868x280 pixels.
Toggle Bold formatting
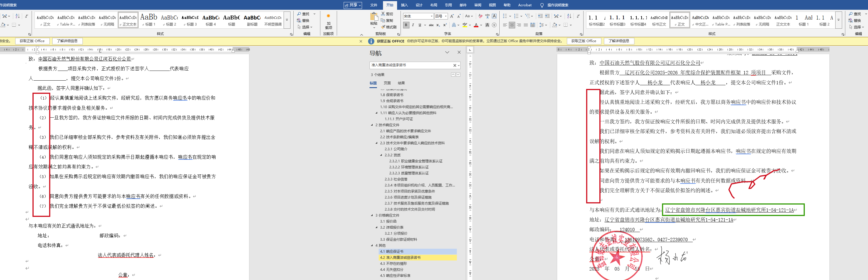click(406, 25)
